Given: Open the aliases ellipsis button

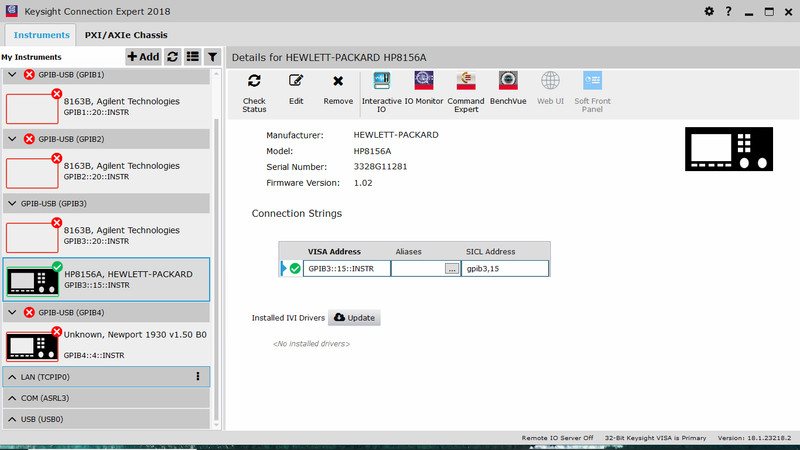Looking at the screenshot, I should tap(452, 269).
